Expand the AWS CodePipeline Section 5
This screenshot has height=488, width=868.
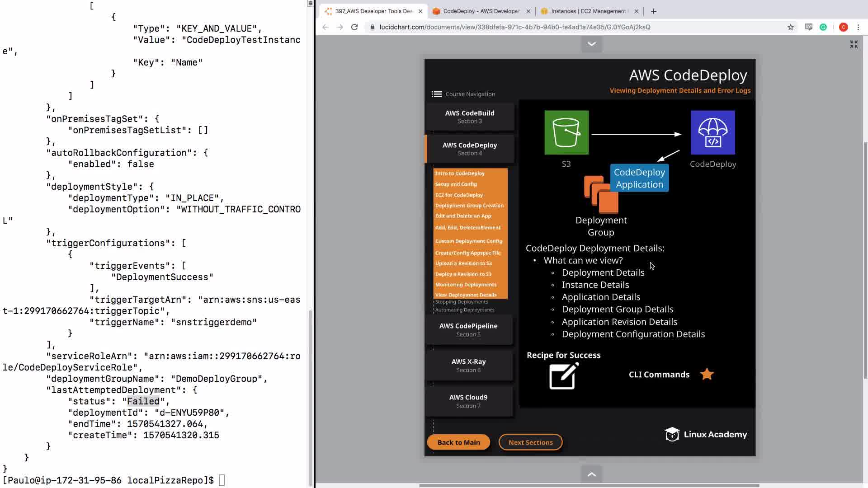pyautogui.click(x=468, y=329)
